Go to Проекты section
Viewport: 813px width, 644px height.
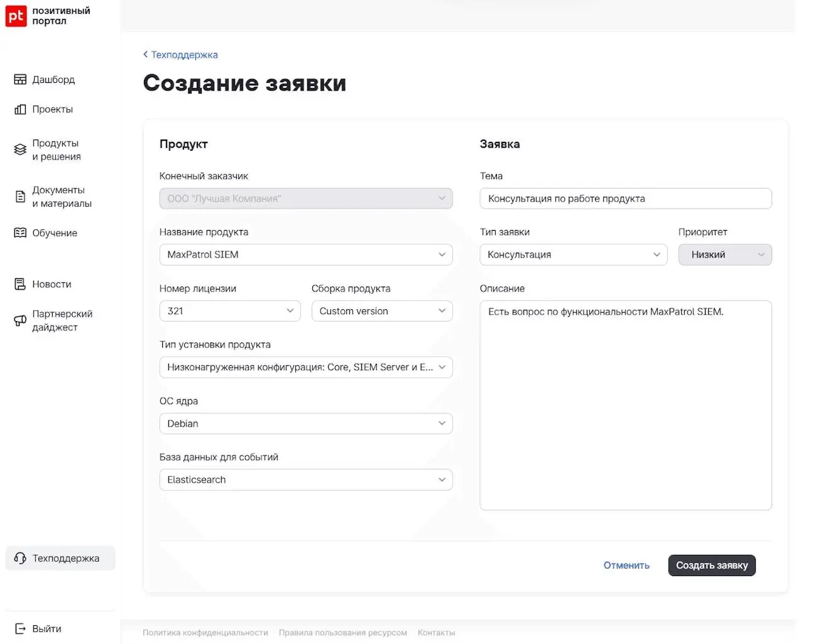(53, 109)
